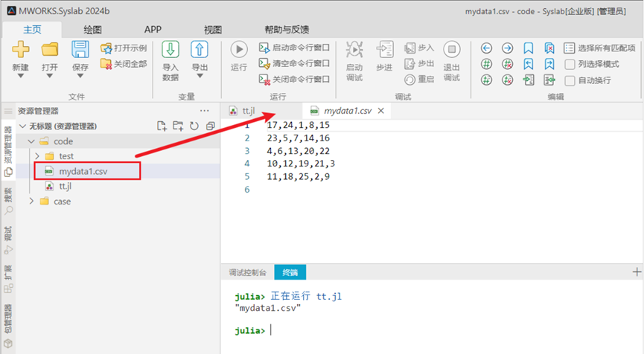This screenshot has height=354, width=644.
Task: Click 打开示例 in the ribbon
Action: tap(124, 48)
